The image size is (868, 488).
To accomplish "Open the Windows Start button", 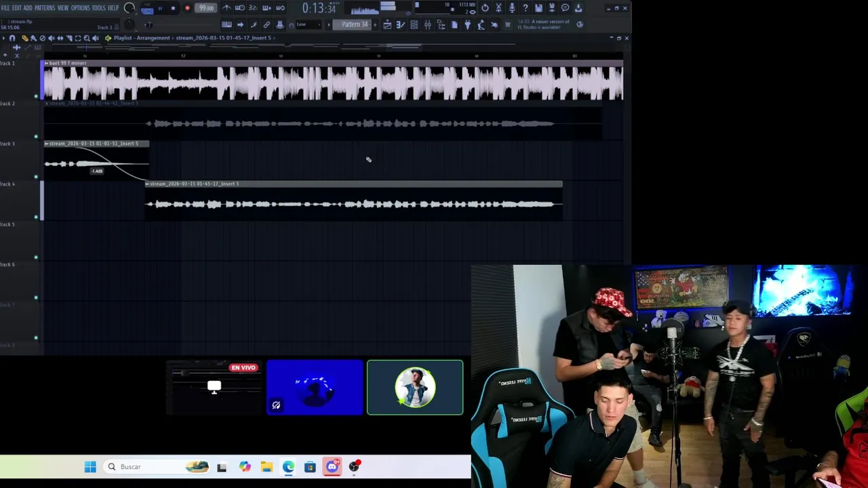I will tap(90, 466).
